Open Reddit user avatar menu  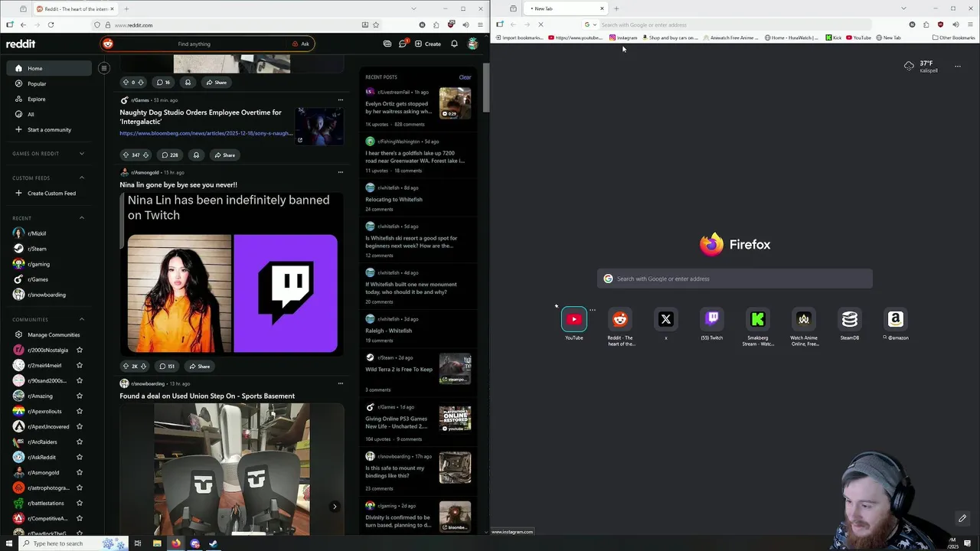tap(473, 44)
